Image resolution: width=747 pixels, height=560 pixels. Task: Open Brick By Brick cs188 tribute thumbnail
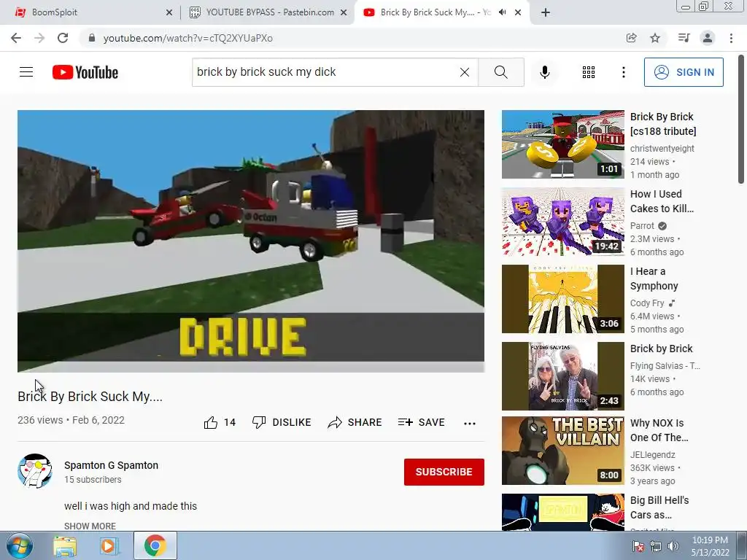point(562,144)
